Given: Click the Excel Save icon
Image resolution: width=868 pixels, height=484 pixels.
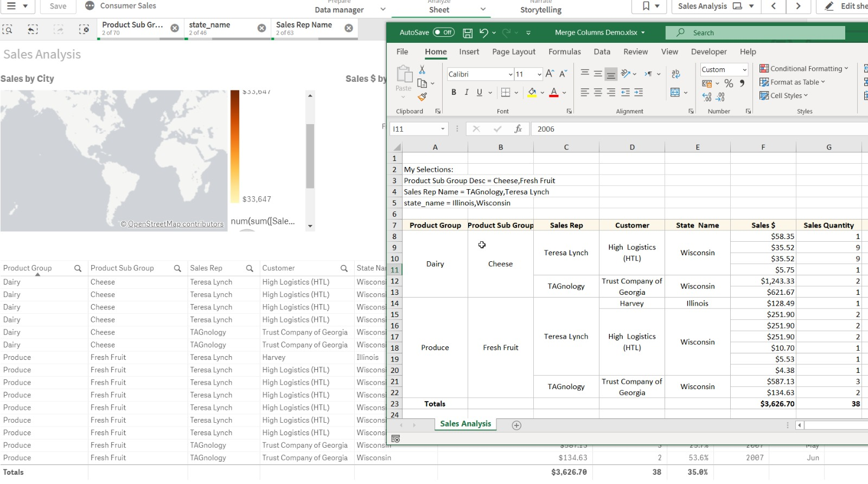Looking at the screenshot, I should pyautogui.click(x=467, y=33).
